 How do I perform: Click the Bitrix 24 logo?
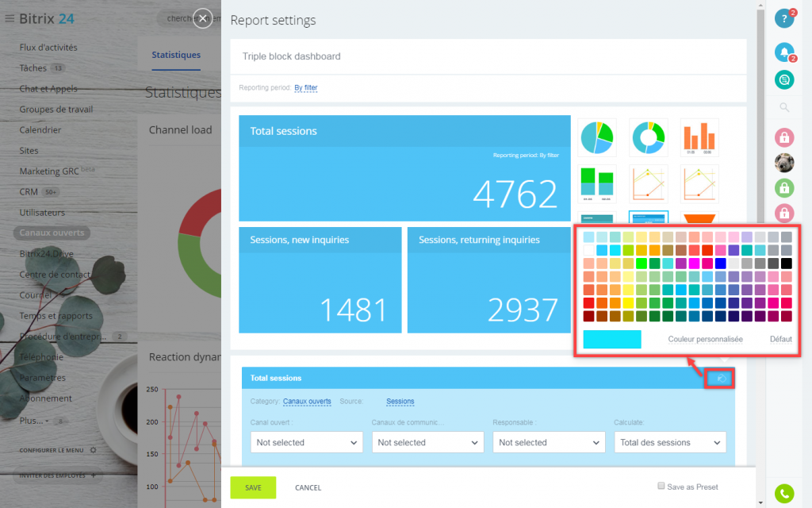47,19
